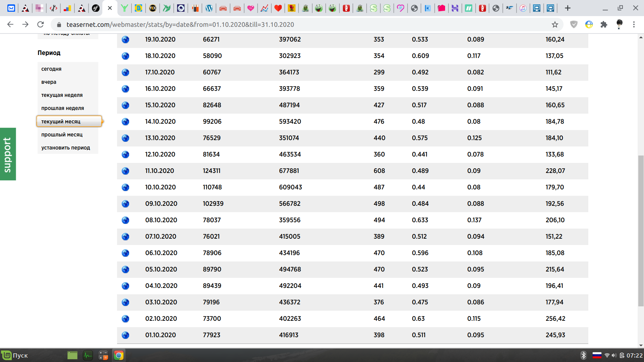
Task: Click the page vertical scrollbar thumb
Action: [641, 231]
